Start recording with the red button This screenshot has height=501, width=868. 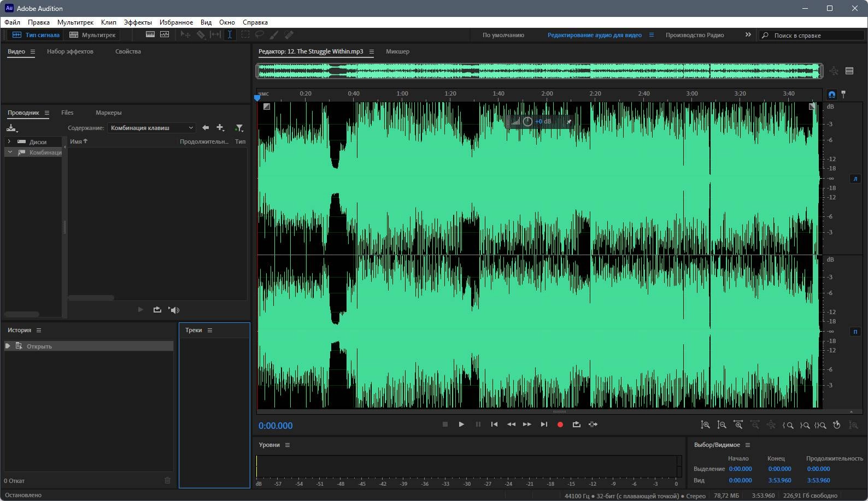point(560,424)
